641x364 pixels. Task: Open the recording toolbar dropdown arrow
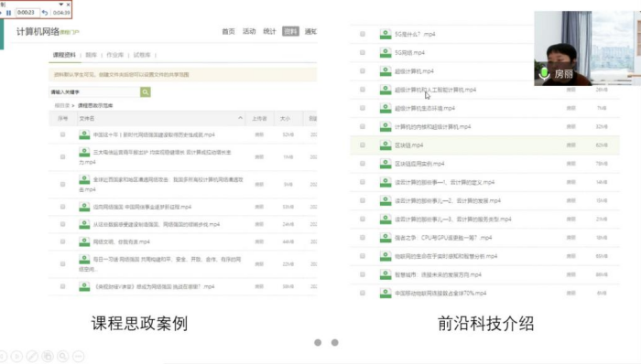tap(61, 5)
